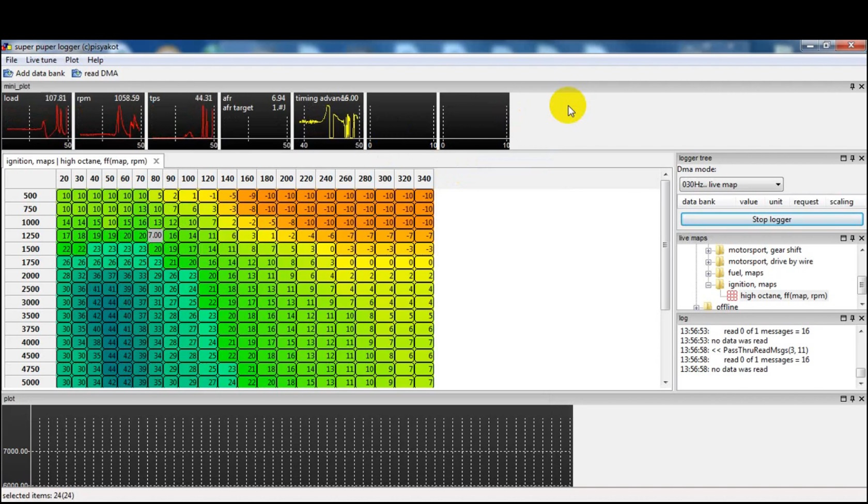Viewport: 868px width, 504px height.
Task: Click the highlighted 7.00 cell in row 1250
Action: pyautogui.click(x=156, y=235)
